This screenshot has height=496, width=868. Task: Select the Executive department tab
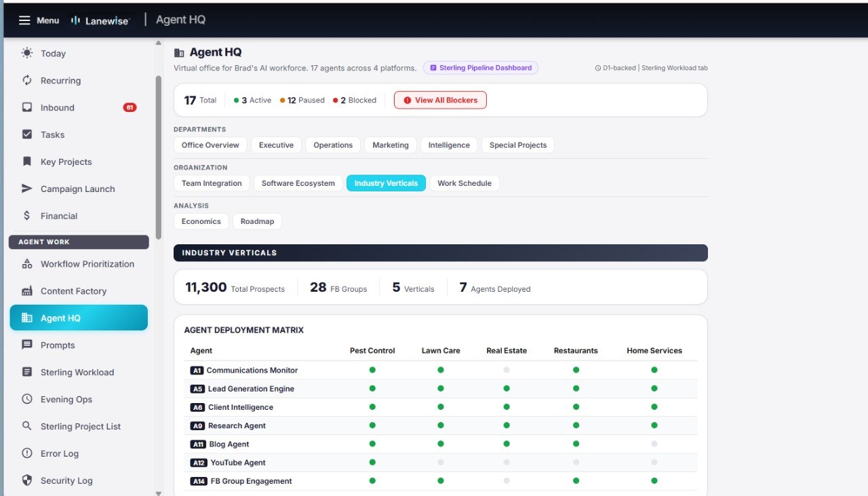pos(276,145)
